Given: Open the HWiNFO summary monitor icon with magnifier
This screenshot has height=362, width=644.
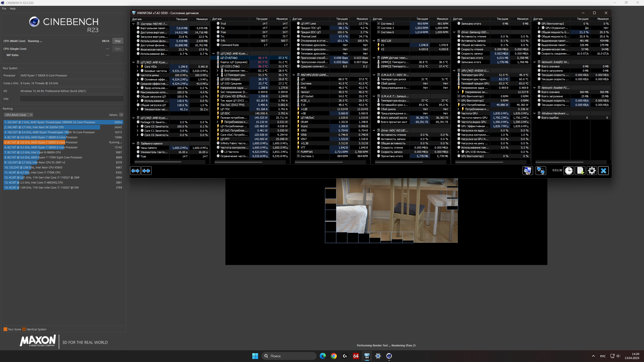Looking at the screenshot, I should click(x=528, y=171).
